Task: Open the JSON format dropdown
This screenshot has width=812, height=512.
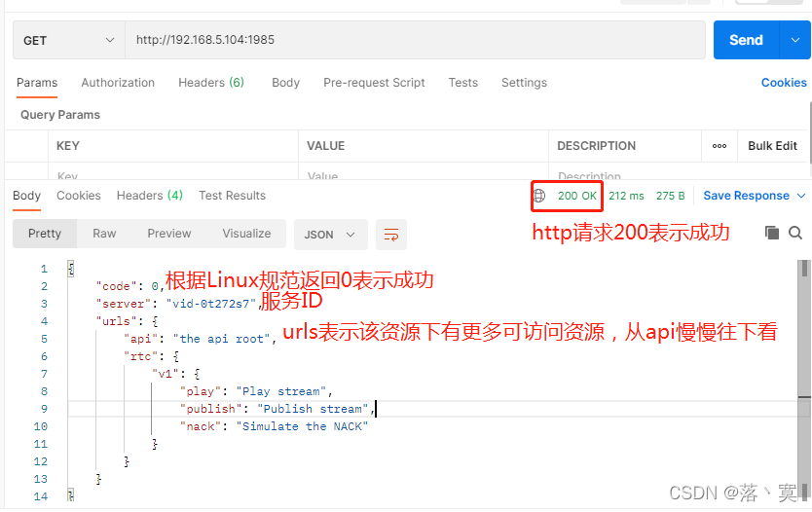Action: click(330, 235)
